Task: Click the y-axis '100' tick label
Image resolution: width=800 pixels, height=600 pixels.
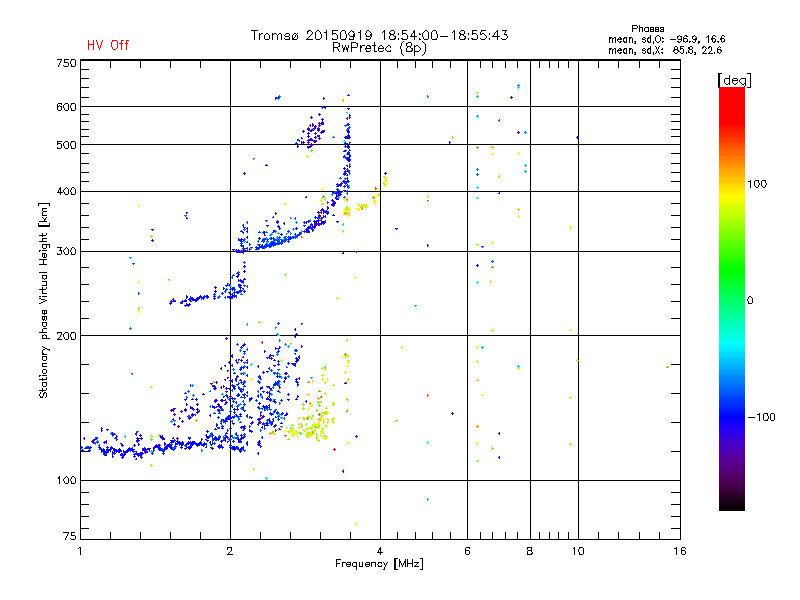Action: pos(66,481)
